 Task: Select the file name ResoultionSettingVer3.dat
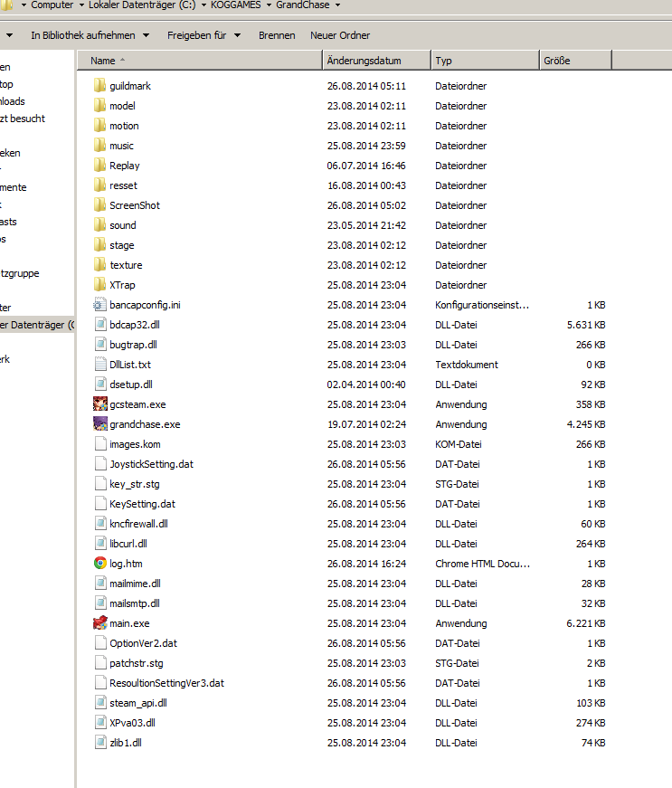pos(166,683)
